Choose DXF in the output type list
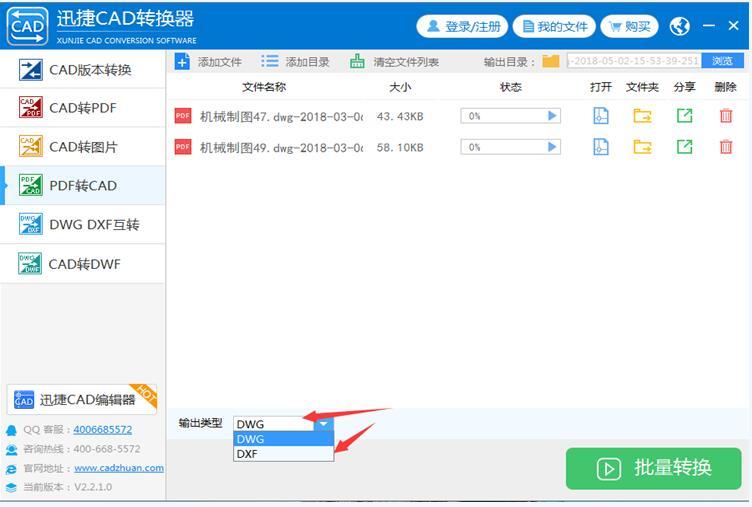The width and height of the screenshot is (752, 507). point(283,454)
